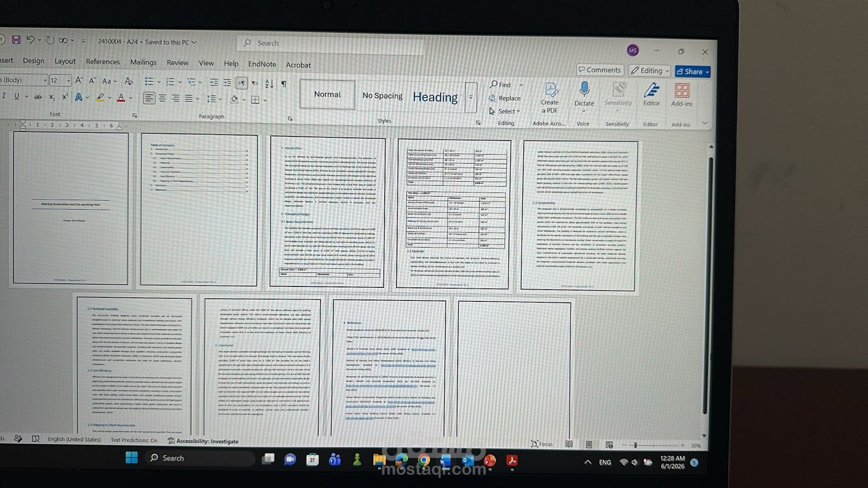The width and height of the screenshot is (868, 488).
Task: Apply the Normal style
Action: [x=327, y=94]
